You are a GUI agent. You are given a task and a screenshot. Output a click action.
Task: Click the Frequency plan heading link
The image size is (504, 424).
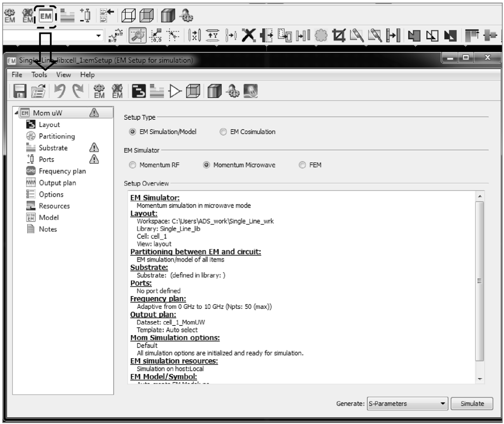click(x=158, y=299)
